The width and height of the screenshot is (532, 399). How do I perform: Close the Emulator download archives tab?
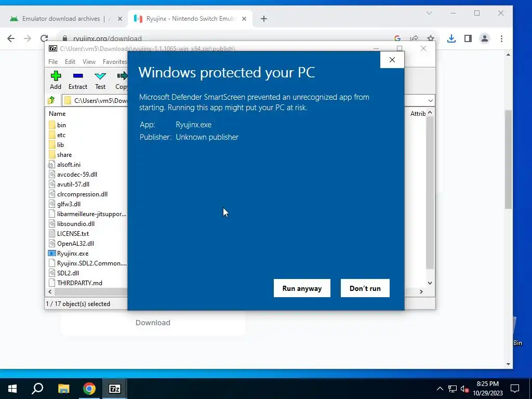click(120, 19)
